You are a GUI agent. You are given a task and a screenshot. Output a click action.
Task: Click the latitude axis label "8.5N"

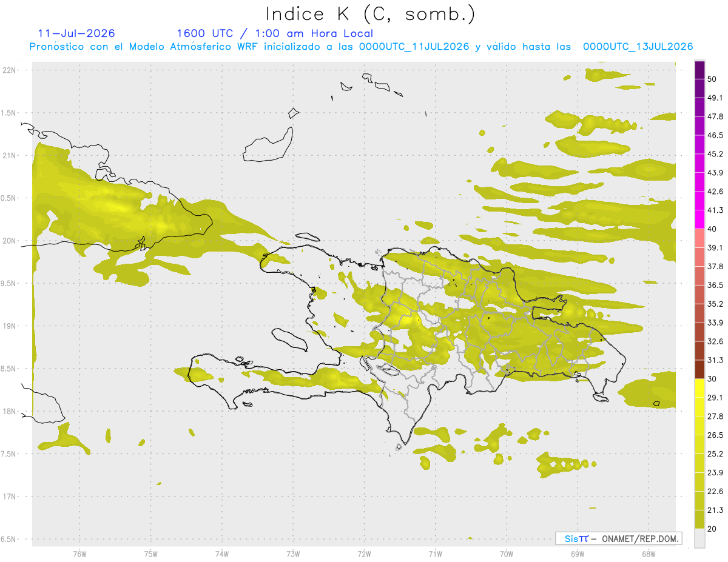[x=9, y=369]
